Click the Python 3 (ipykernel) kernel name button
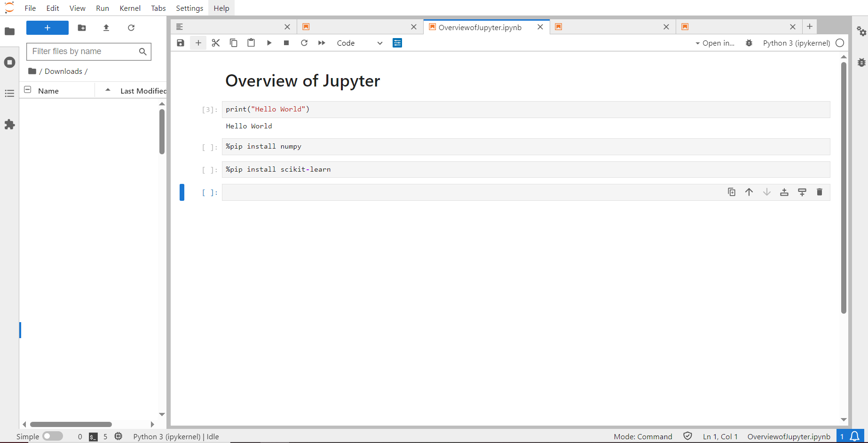 pyautogui.click(x=796, y=43)
